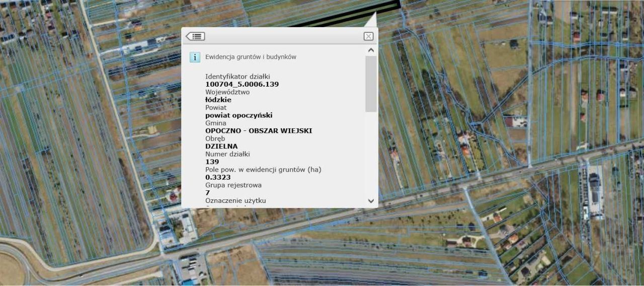Click the 'Ewidencja gruntów i budynków' title
This screenshot has width=644, height=286.
point(251,57)
